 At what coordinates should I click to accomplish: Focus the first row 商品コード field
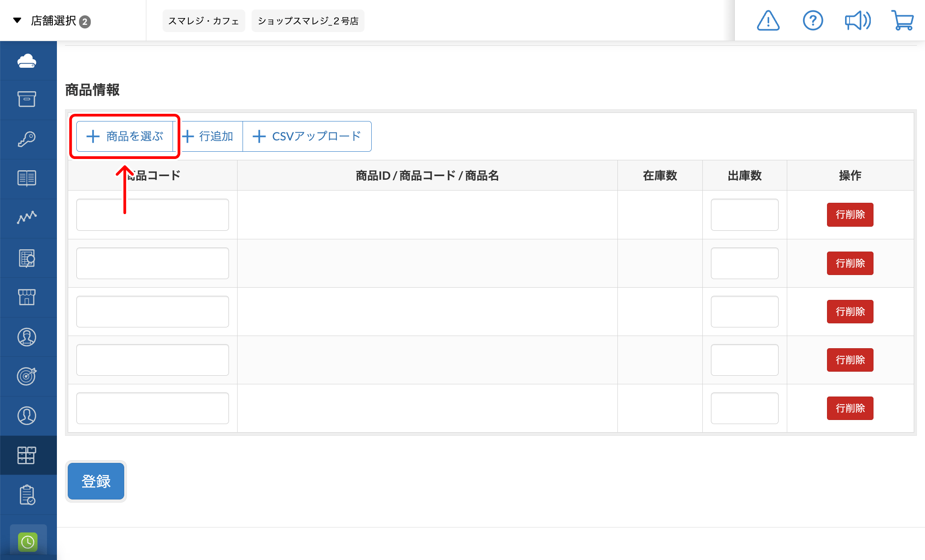[153, 215]
